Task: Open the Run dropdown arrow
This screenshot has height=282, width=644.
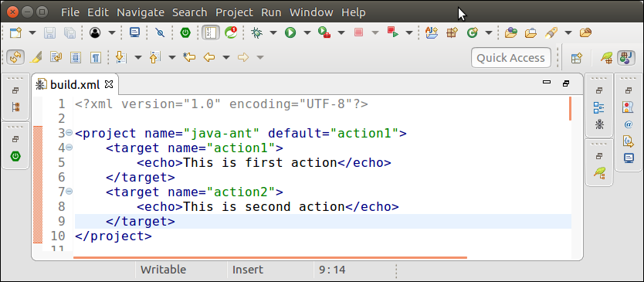Action: (x=307, y=33)
